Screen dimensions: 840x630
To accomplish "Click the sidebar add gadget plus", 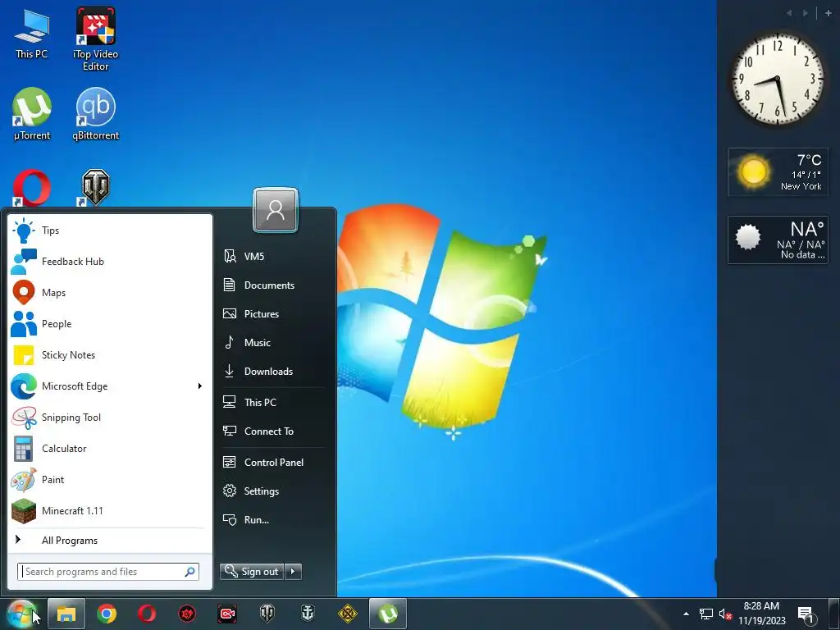I will pyautogui.click(x=829, y=13).
